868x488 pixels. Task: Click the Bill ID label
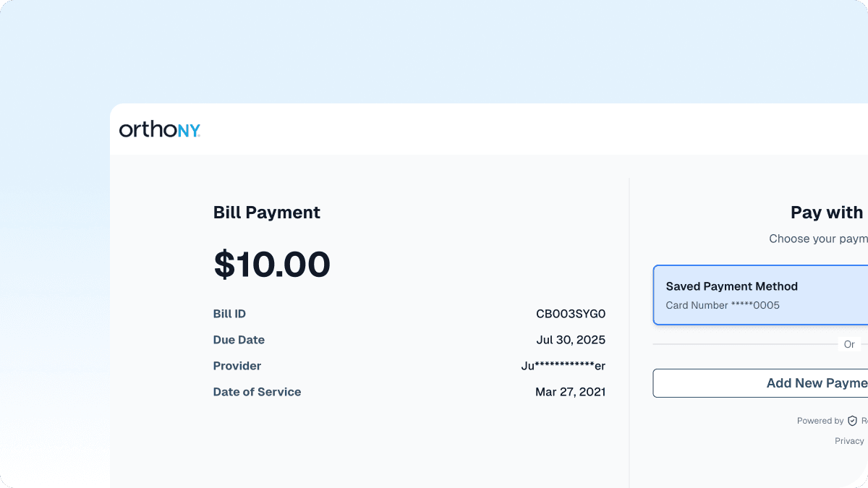coord(229,314)
